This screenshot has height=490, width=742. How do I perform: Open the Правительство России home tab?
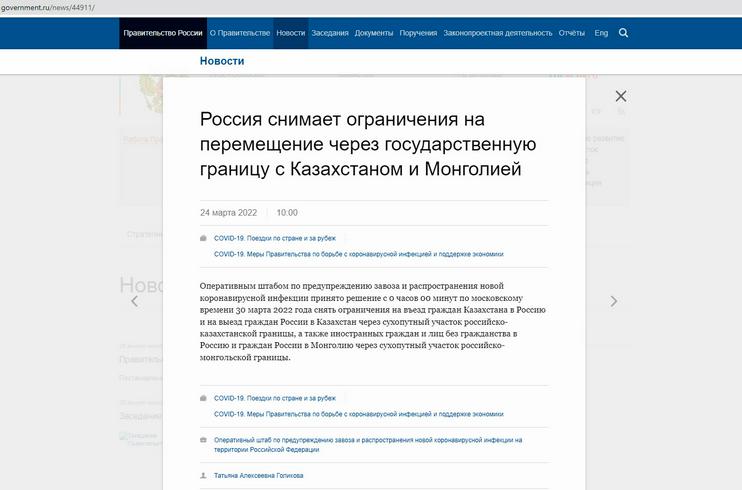tap(163, 33)
